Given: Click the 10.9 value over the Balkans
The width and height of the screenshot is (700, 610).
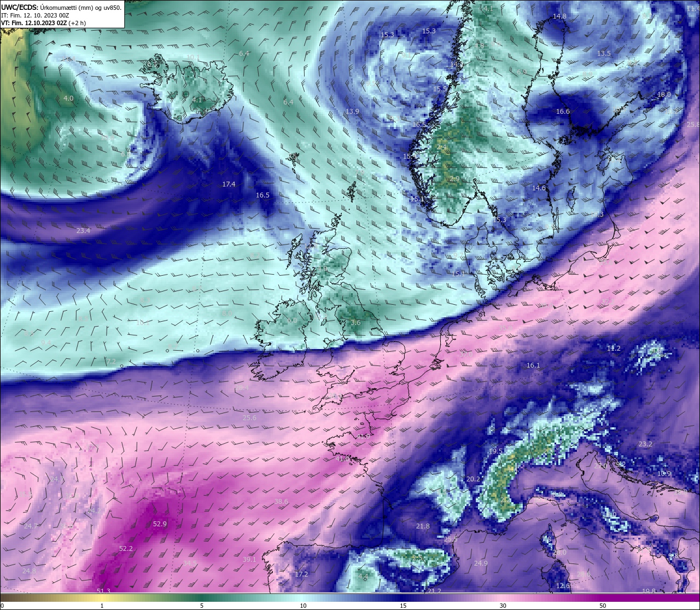Looking at the screenshot, I should click(664, 474).
